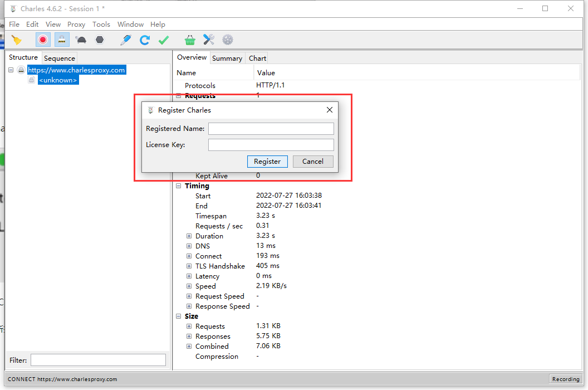Expand the Duration row
This screenshot has height=390, width=588.
[x=189, y=236]
